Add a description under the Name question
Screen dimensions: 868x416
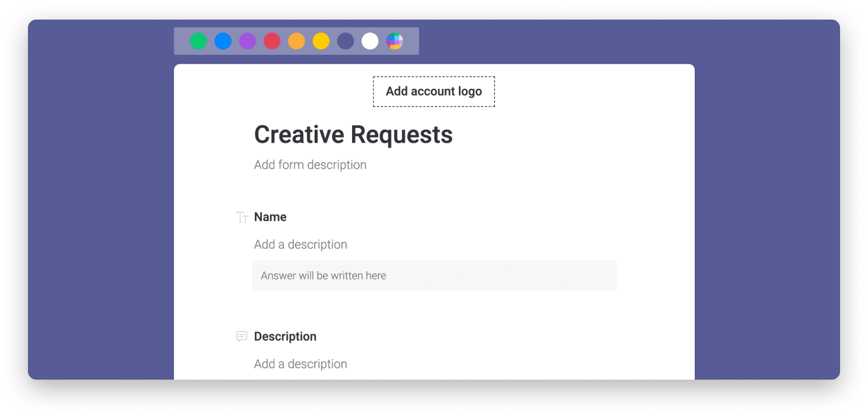click(300, 244)
